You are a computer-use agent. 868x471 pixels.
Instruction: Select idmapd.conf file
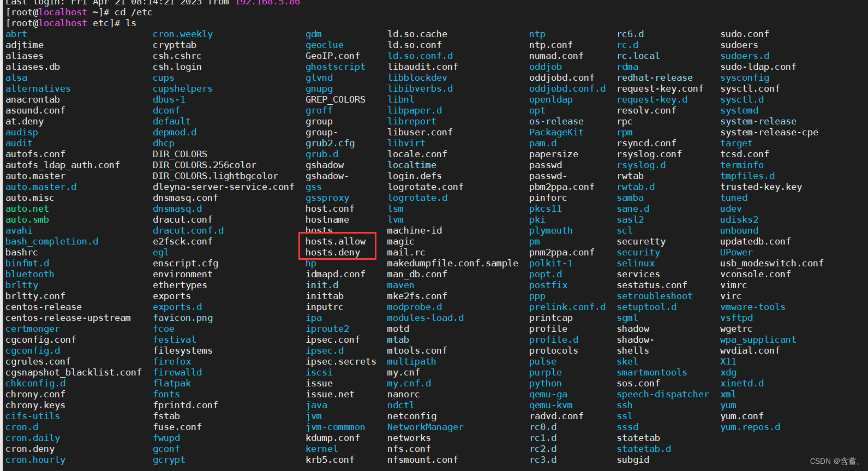[x=336, y=274]
